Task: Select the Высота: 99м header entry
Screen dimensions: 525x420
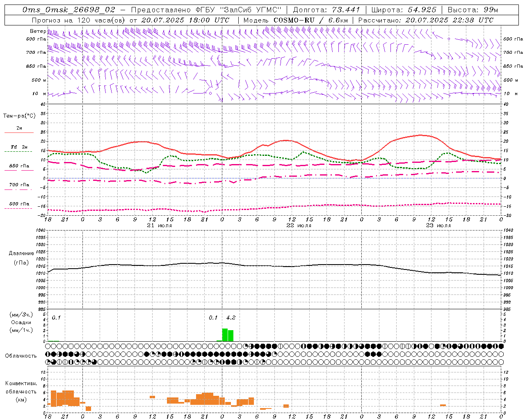Action: pyautogui.click(x=472, y=10)
